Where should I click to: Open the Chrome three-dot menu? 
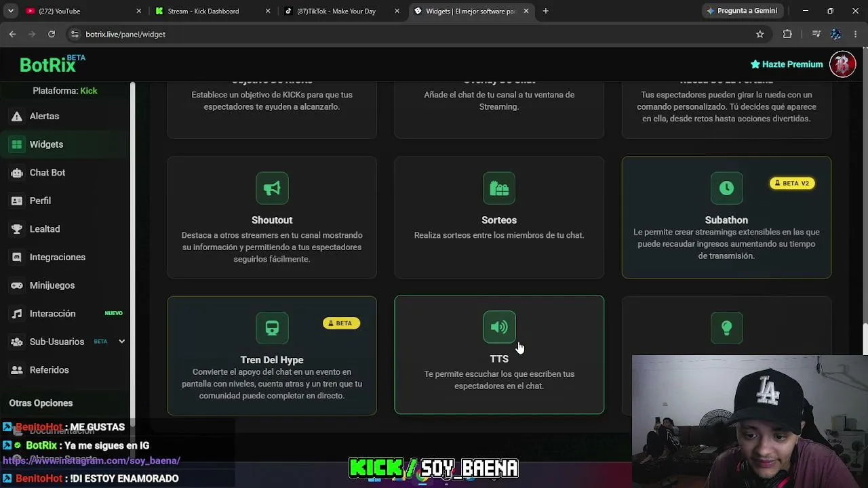[x=856, y=34]
